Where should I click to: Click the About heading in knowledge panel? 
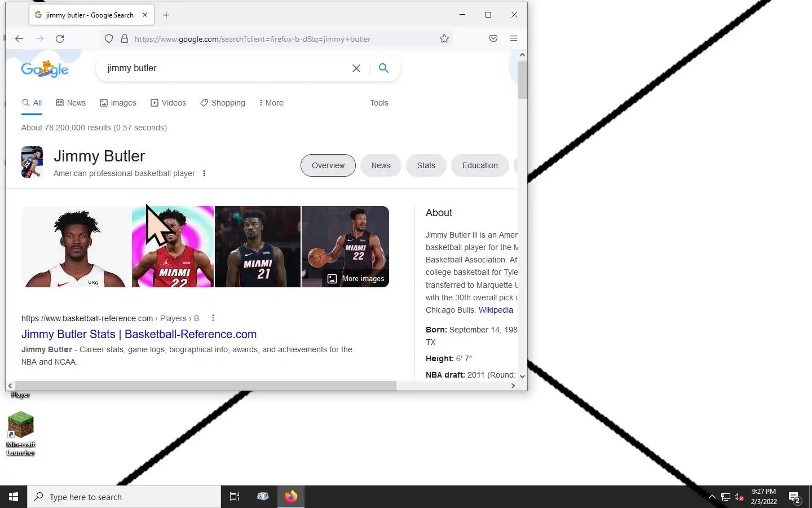(x=439, y=213)
